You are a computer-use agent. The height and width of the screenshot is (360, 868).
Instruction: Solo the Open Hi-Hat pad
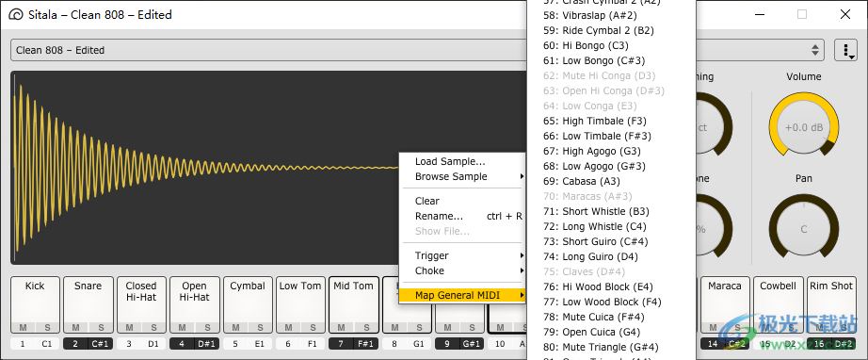tap(207, 328)
